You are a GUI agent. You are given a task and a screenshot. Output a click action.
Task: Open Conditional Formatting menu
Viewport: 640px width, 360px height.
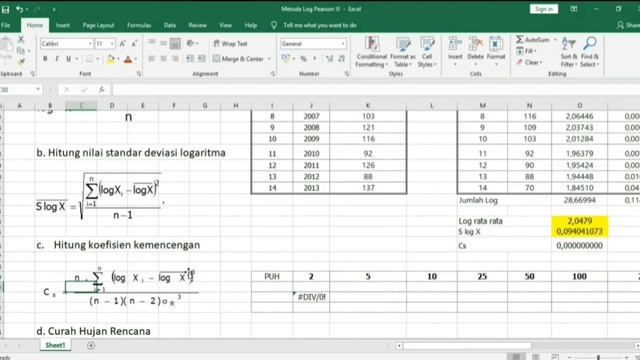tap(371, 52)
